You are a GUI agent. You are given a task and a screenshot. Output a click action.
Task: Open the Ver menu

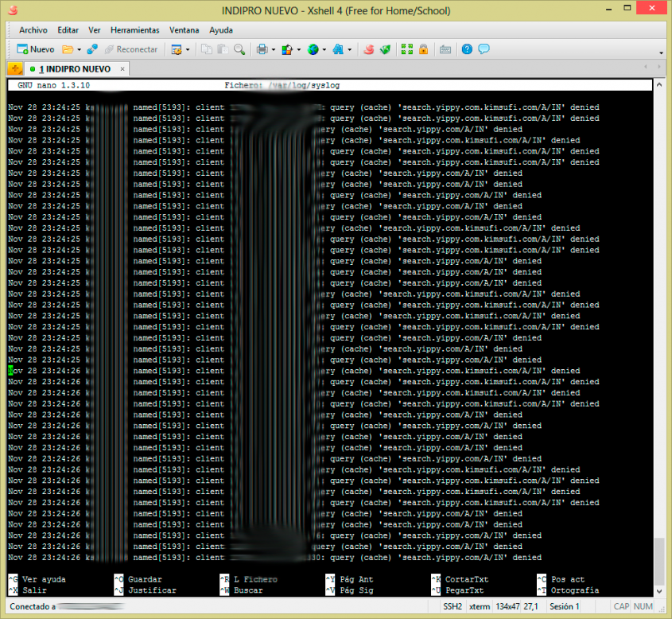tap(95, 30)
